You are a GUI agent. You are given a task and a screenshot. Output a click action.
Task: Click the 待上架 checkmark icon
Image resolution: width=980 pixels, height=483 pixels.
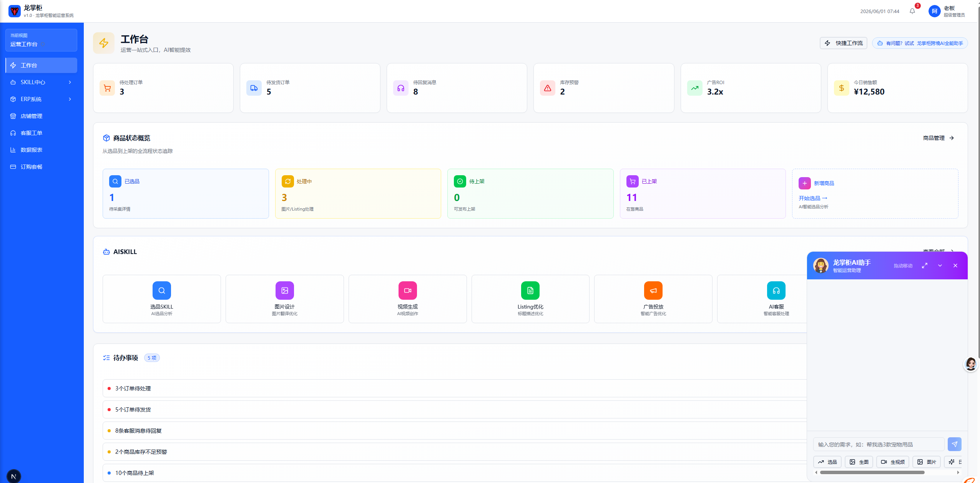[460, 181]
